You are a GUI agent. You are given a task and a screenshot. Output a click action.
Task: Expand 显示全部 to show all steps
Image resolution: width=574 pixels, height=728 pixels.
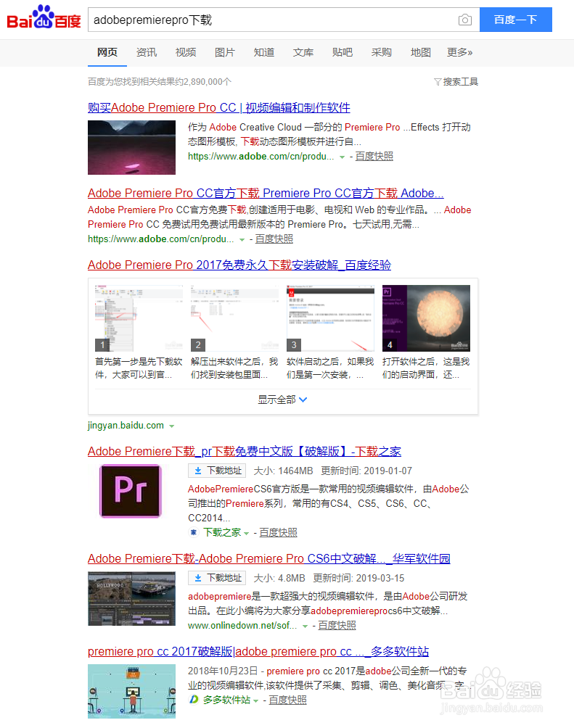[282, 400]
